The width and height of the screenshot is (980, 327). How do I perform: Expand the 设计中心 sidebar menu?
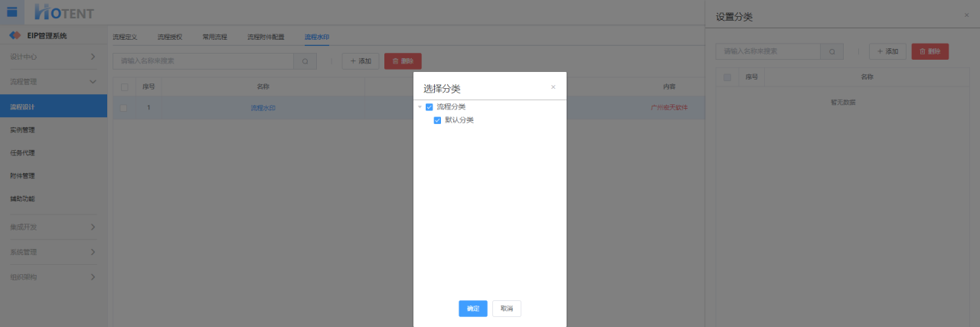point(53,57)
